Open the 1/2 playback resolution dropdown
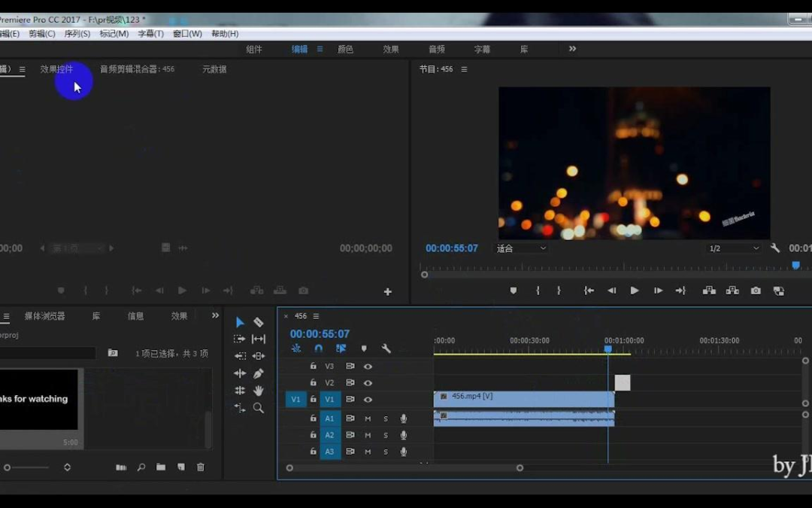The height and width of the screenshot is (508, 812). [x=735, y=248]
